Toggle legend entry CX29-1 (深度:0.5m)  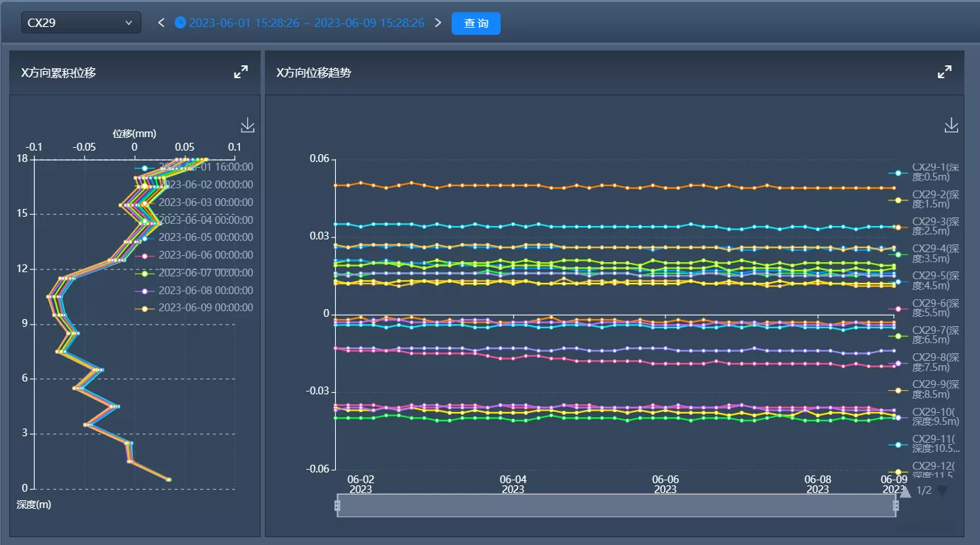click(925, 172)
